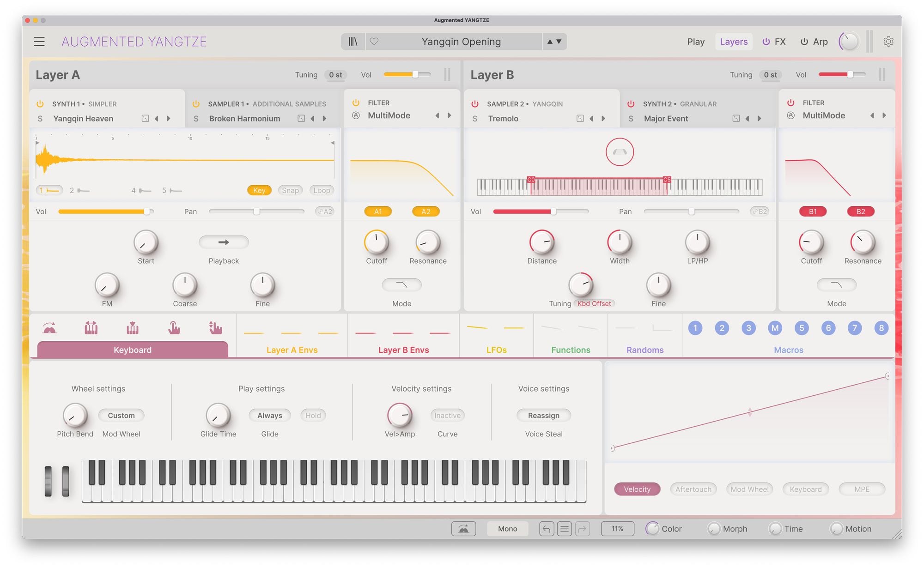This screenshot has width=924, height=568.
Task: Open the hamburger main menu
Action: 39,42
